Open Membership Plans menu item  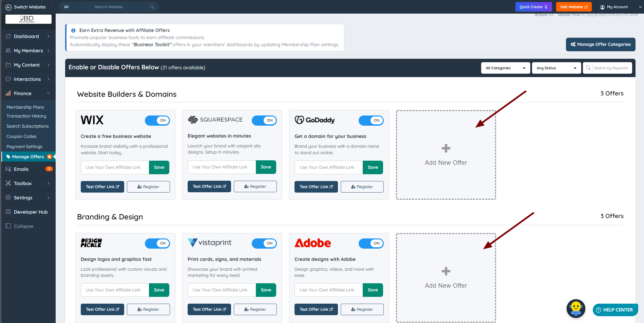pyautogui.click(x=25, y=107)
